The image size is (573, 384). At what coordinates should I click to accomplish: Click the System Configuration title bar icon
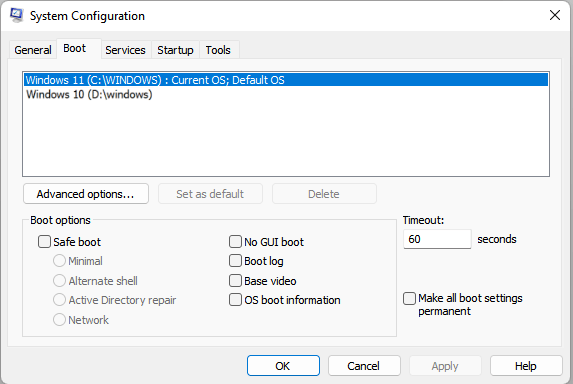16,15
